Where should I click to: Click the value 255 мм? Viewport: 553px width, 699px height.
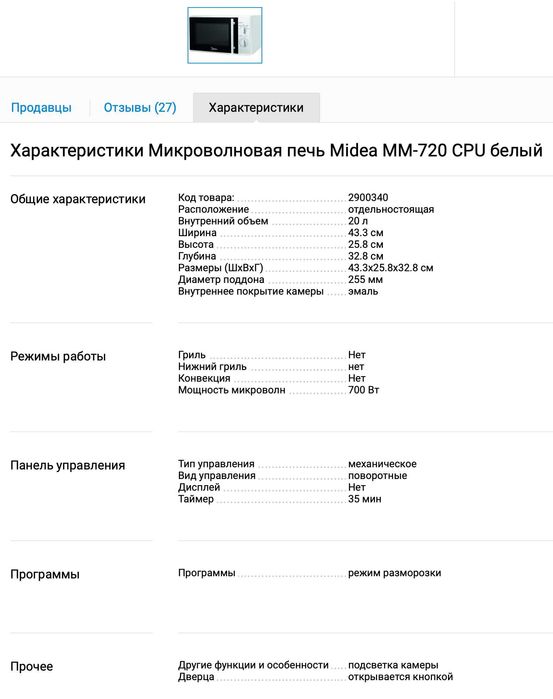365,280
